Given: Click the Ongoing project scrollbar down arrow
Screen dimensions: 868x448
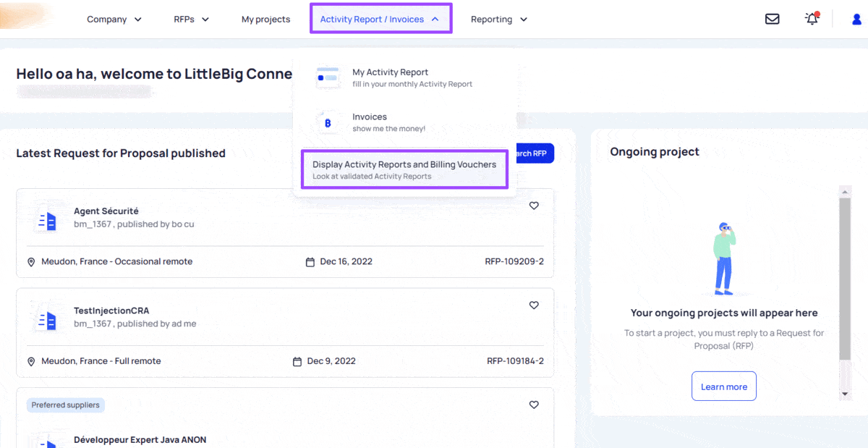Looking at the screenshot, I should tap(845, 394).
